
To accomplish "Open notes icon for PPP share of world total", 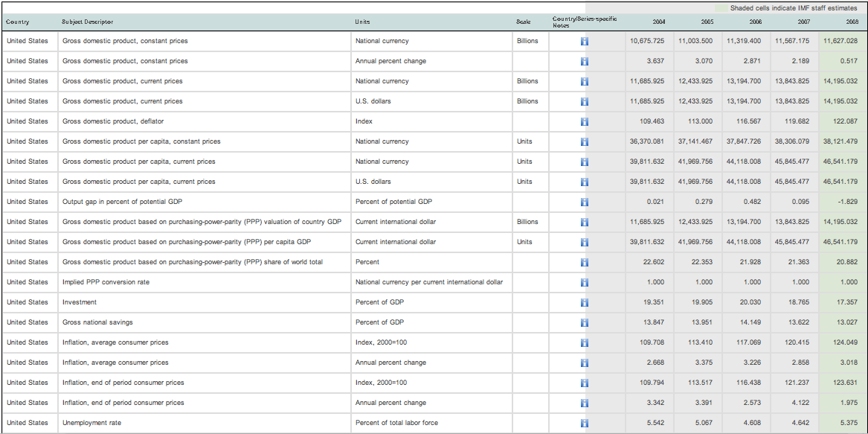I will (x=585, y=262).
